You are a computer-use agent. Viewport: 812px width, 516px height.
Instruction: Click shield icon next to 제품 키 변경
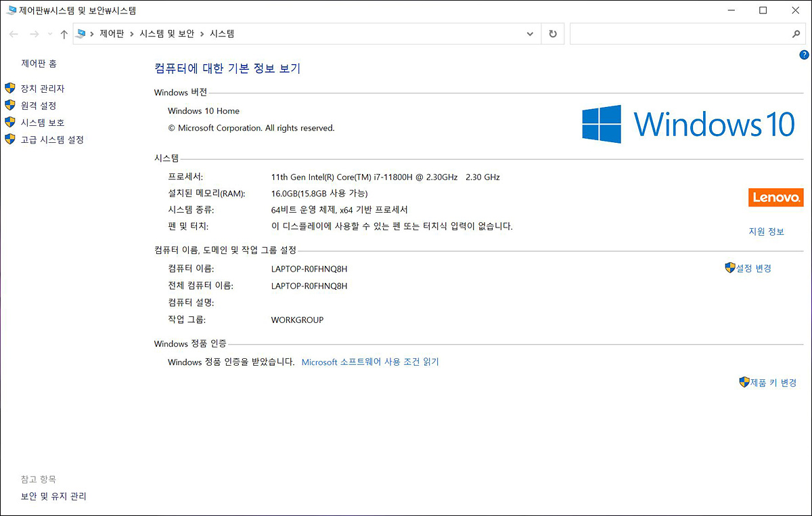(x=744, y=382)
